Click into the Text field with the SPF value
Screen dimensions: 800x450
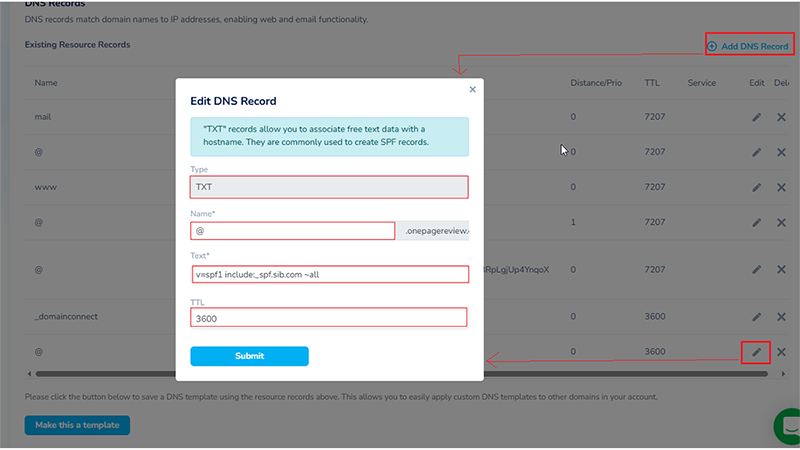tap(329, 274)
